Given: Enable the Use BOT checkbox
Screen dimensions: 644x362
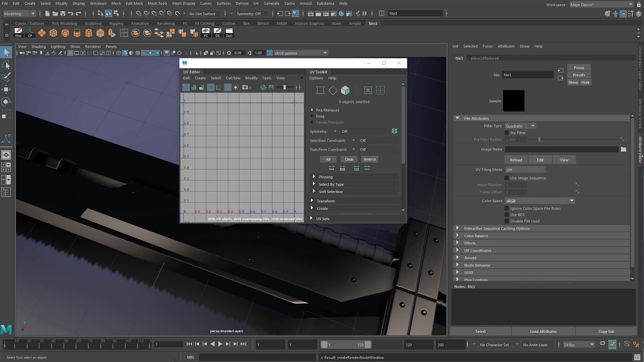Looking at the screenshot, I should pyautogui.click(x=507, y=215).
